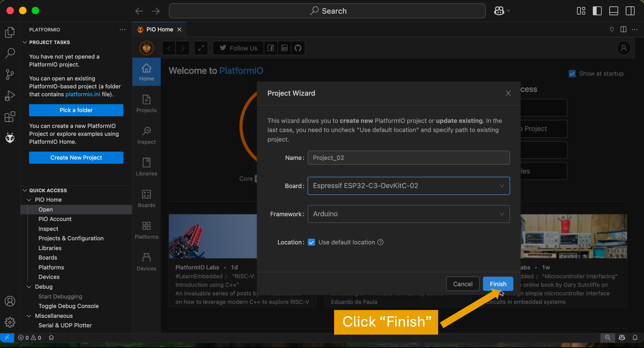Click zoom out icon in status bar

click(x=608, y=337)
